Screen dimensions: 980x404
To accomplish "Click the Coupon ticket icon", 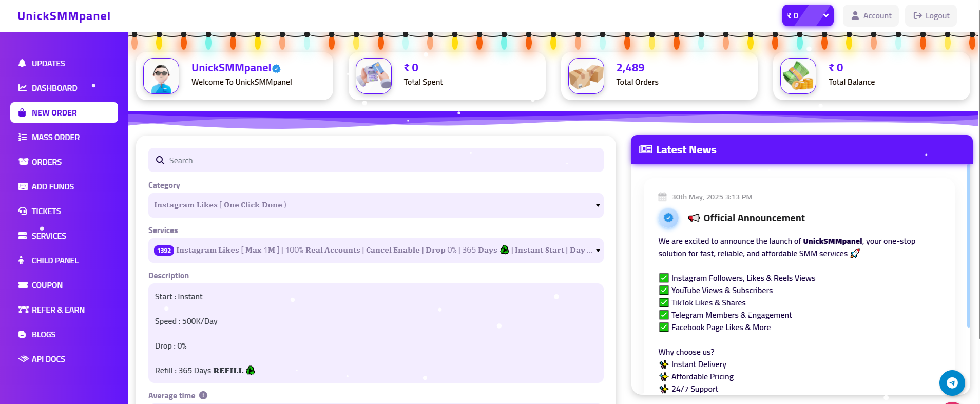I will (x=23, y=285).
